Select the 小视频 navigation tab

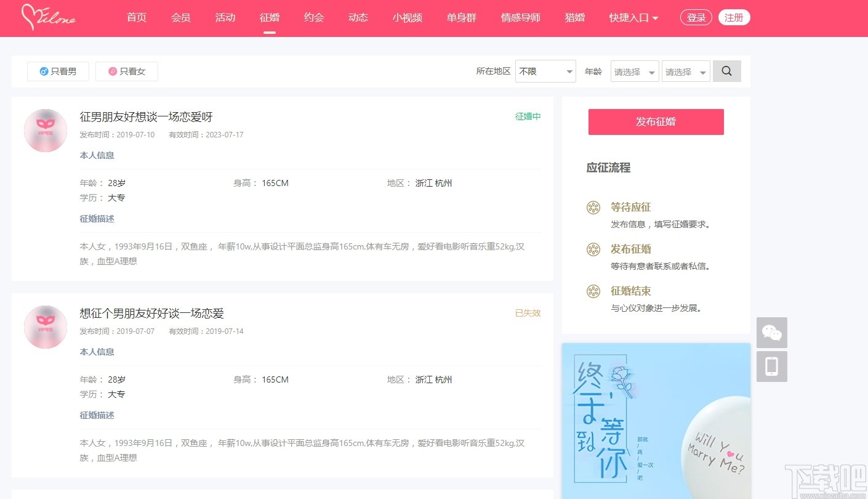click(407, 18)
